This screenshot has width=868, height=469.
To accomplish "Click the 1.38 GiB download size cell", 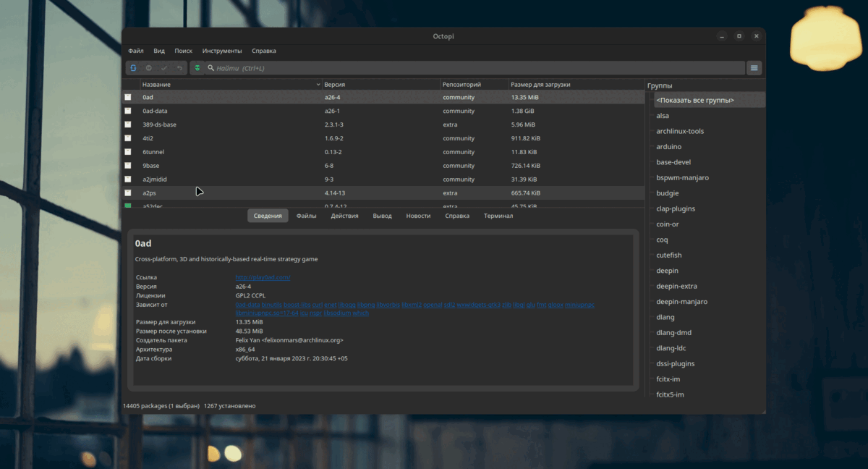I will point(522,111).
